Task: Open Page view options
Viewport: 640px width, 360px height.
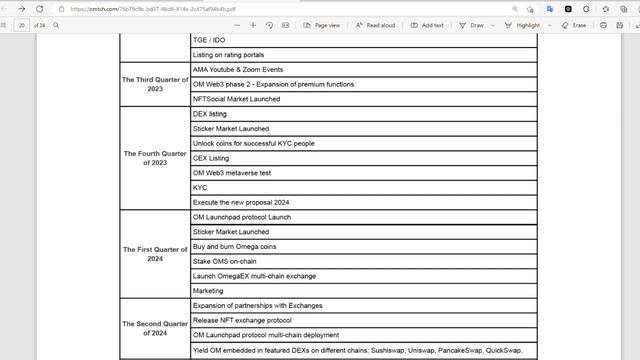Action: (x=322, y=25)
